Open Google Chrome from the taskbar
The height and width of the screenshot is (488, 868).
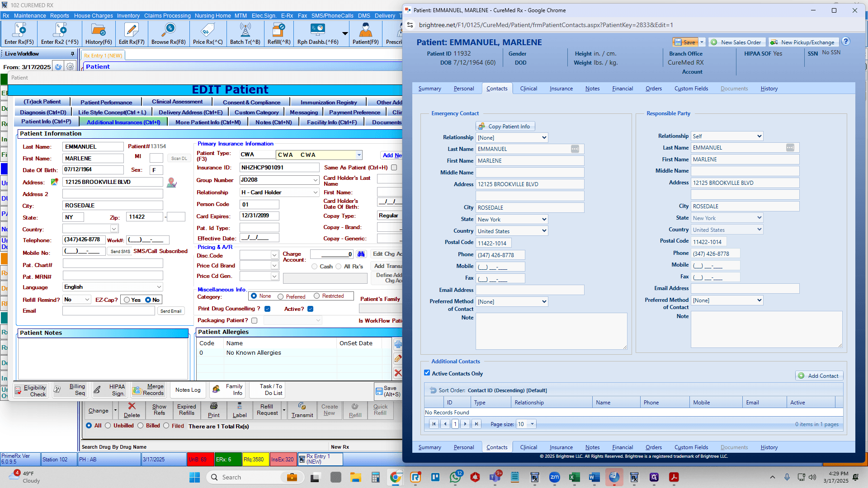(396, 477)
